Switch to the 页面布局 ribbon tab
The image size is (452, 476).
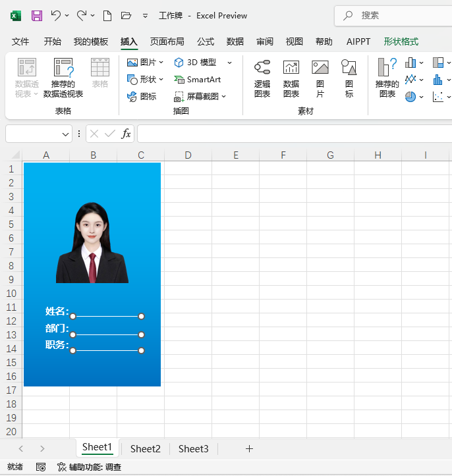coord(167,41)
